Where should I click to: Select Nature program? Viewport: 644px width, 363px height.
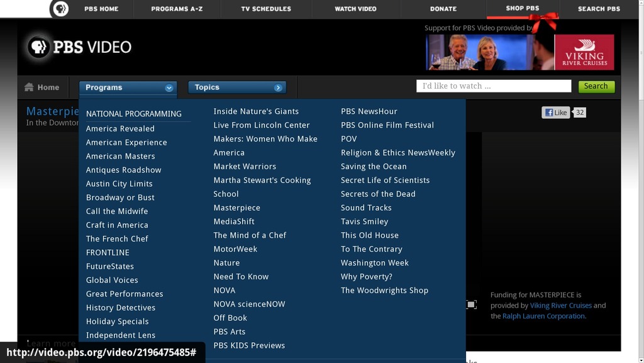coord(226,263)
